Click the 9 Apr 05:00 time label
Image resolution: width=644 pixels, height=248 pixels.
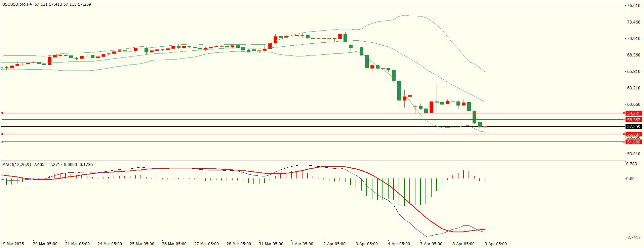point(495,244)
